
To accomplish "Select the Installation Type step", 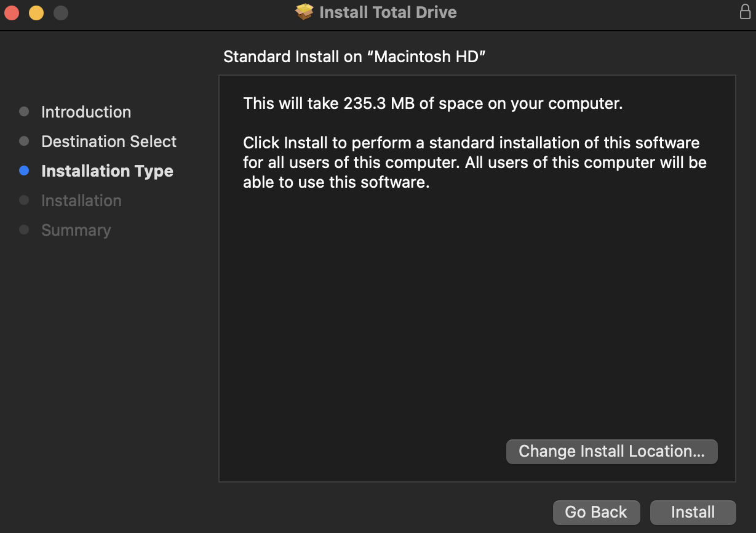I will [x=107, y=171].
